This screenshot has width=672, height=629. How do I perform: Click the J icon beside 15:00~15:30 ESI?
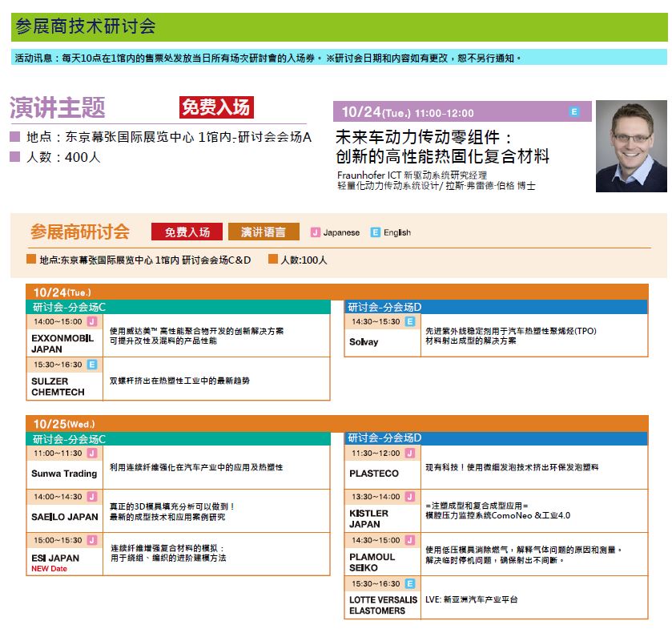pos(92,540)
